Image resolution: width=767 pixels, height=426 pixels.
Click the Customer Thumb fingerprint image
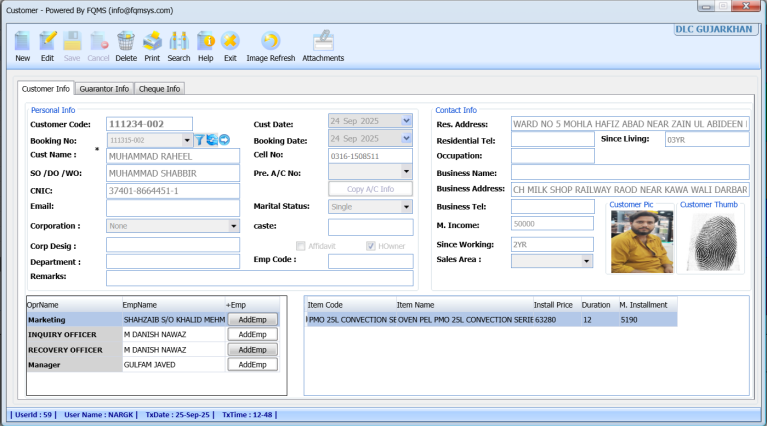(711, 243)
